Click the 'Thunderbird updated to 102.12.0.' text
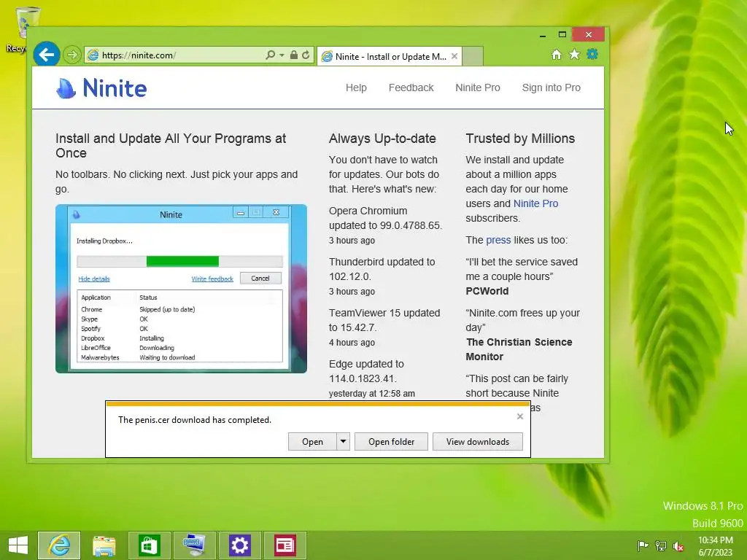The height and width of the screenshot is (560, 747). (x=382, y=269)
